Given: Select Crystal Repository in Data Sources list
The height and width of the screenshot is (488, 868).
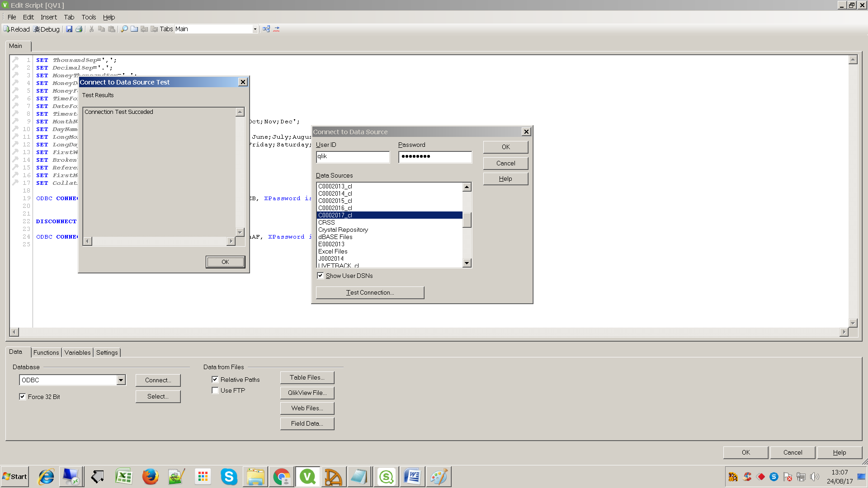Looking at the screenshot, I should [x=389, y=230].
